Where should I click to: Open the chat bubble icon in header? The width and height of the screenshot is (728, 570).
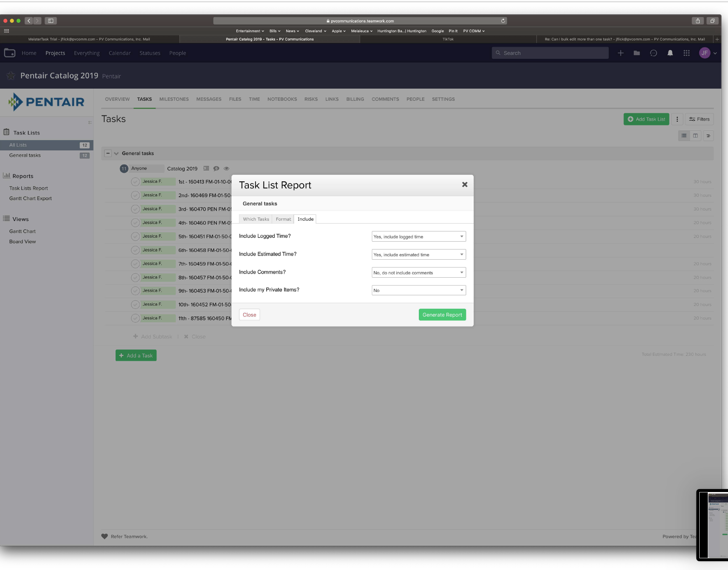[x=653, y=53]
